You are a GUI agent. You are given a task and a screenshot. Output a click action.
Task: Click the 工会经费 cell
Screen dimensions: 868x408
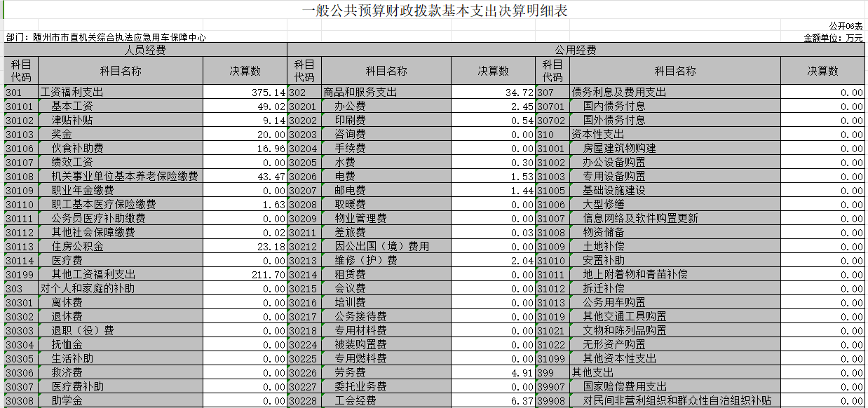coord(386,400)
